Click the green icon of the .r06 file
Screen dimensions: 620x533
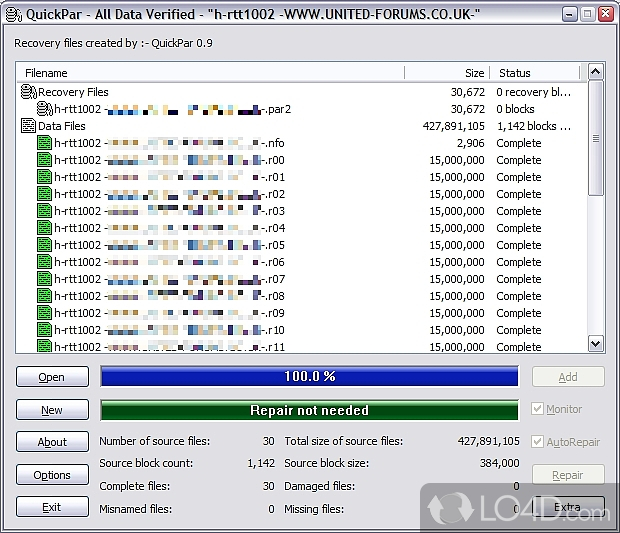coord(44,262)
